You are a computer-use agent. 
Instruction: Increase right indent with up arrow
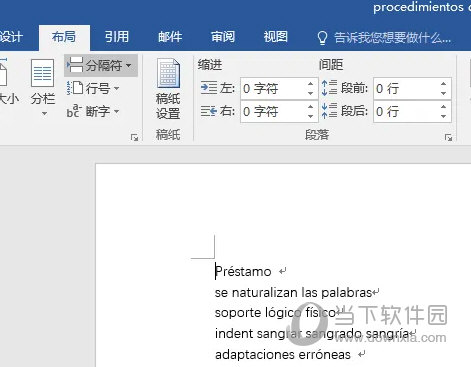pos(311,107)
